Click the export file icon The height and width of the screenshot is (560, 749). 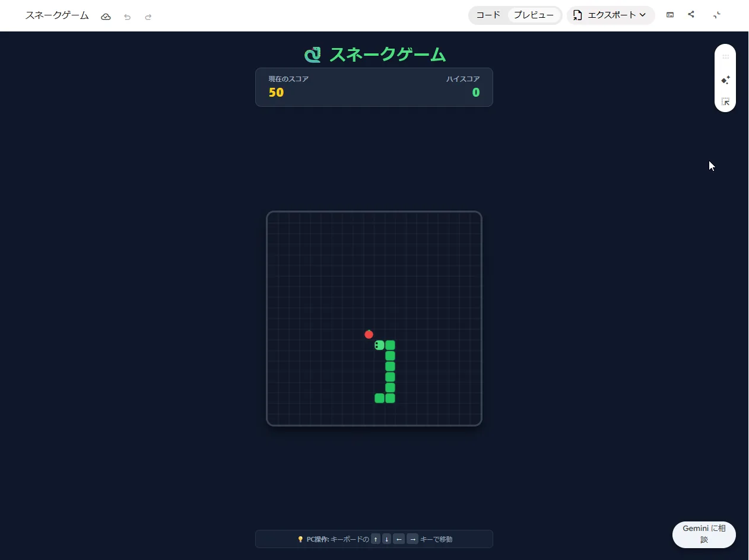point(577,15)
